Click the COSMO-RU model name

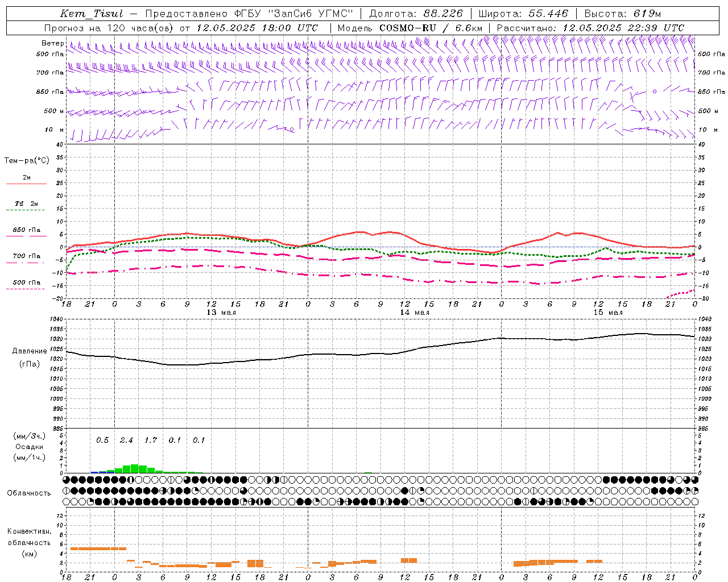click(x=408, y=28)
